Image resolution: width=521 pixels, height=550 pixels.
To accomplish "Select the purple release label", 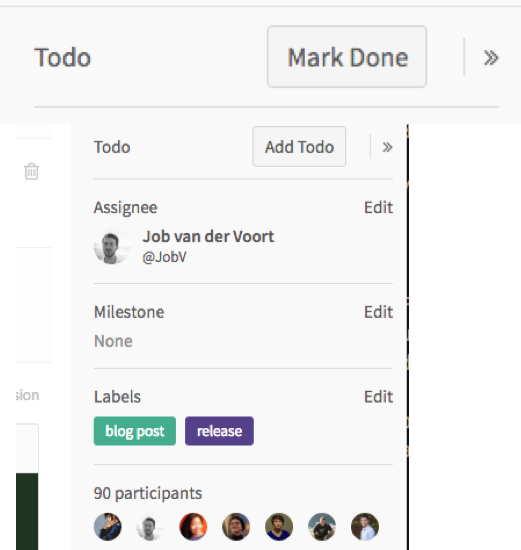I will pos(219,431).
